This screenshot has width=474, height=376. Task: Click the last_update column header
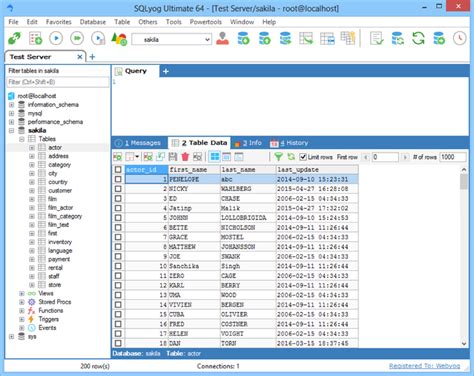click(x=317, y=170)
